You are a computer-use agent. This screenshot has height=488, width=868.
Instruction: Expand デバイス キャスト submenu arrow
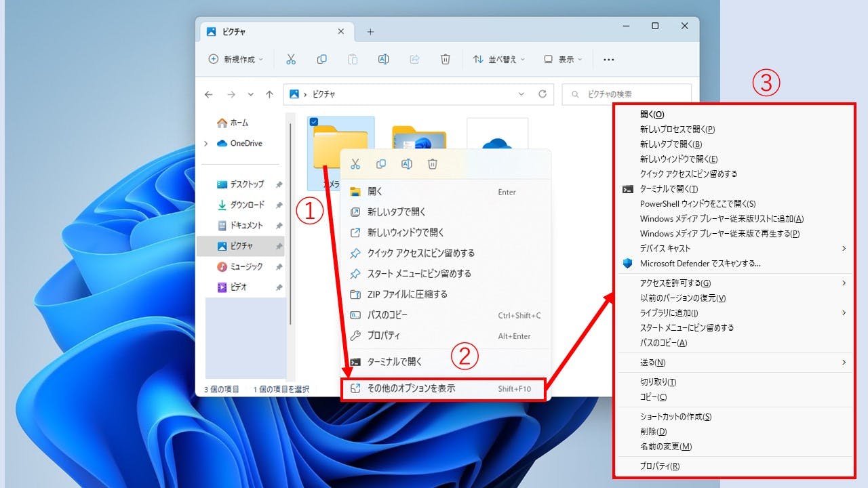tap(844, 248)
